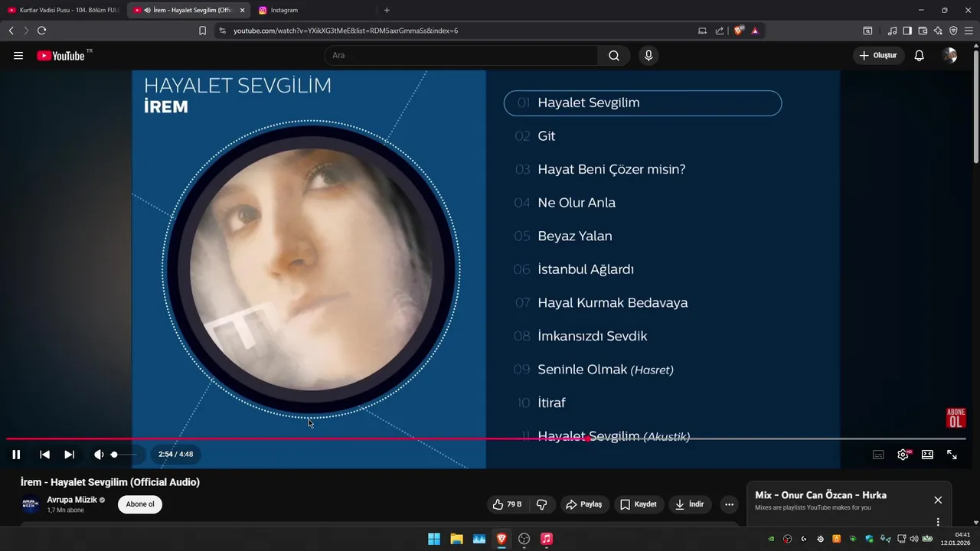Image resolution: width=980 pixels, height=551 pixels.
Task: Switch to theater mode
Action: coord(927,455)
